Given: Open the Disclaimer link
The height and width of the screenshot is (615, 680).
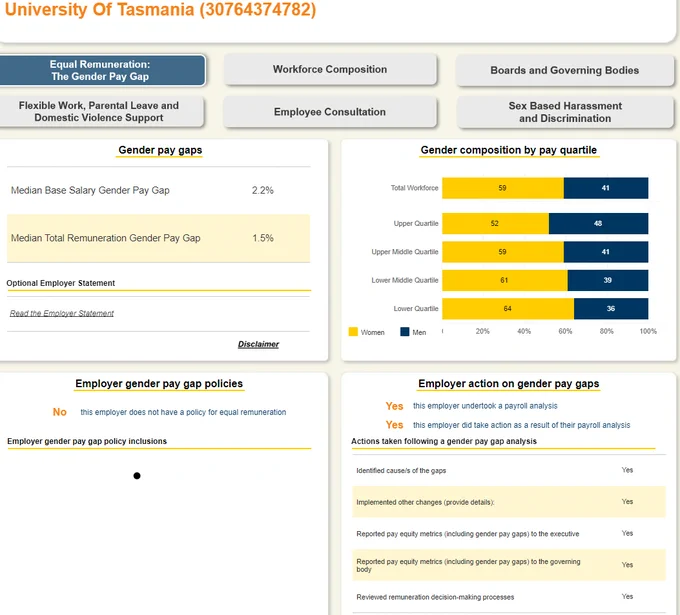Looking at the screenshot, I should [258, 344].
